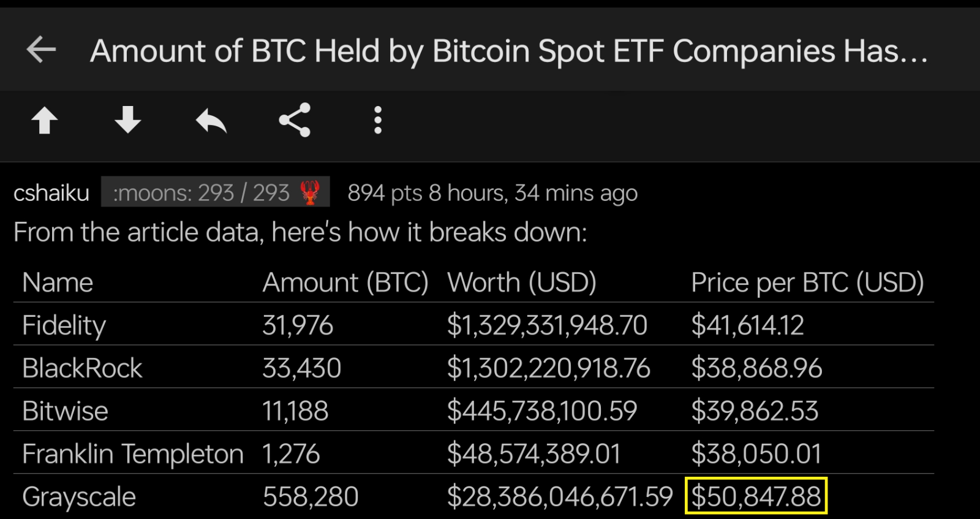Click the Price per BTC (USD) header
The image size is (980, 519).
click(807, 282)
